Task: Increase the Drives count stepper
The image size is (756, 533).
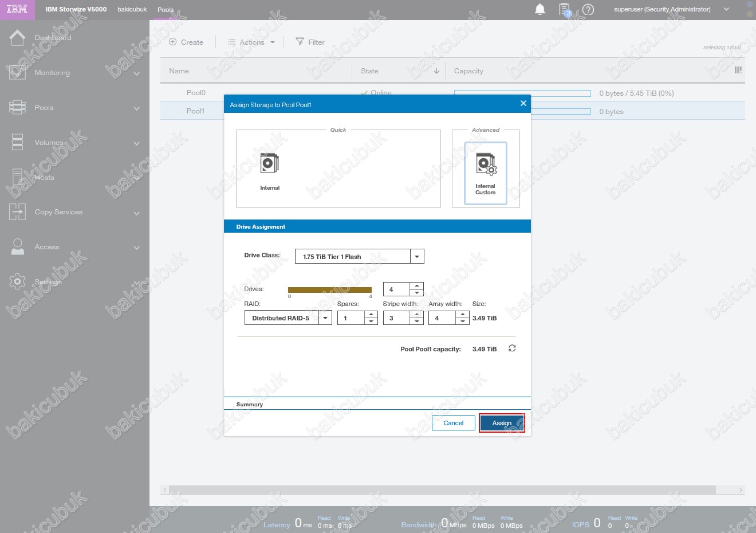Action: click(417, 285)
